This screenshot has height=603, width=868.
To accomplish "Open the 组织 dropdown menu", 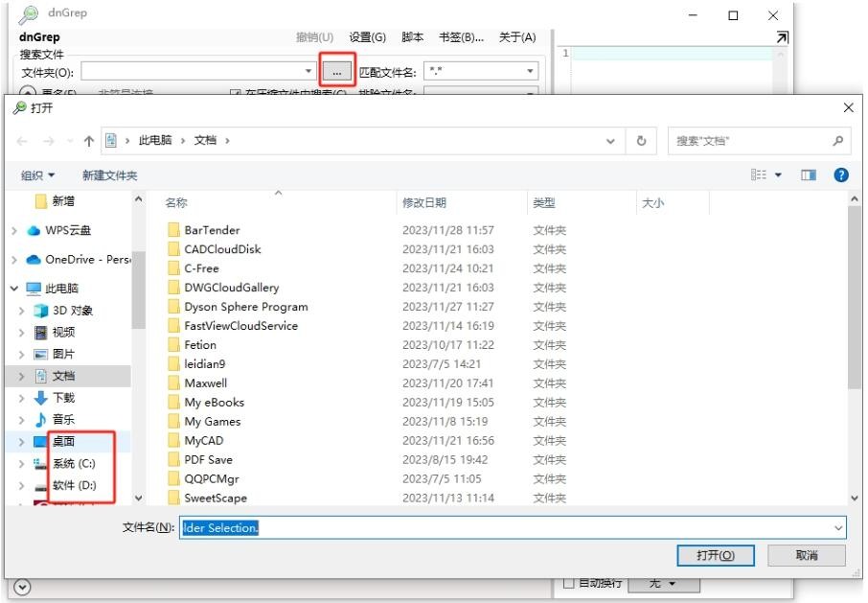I will pyautogui.click(x=37, y=175).
